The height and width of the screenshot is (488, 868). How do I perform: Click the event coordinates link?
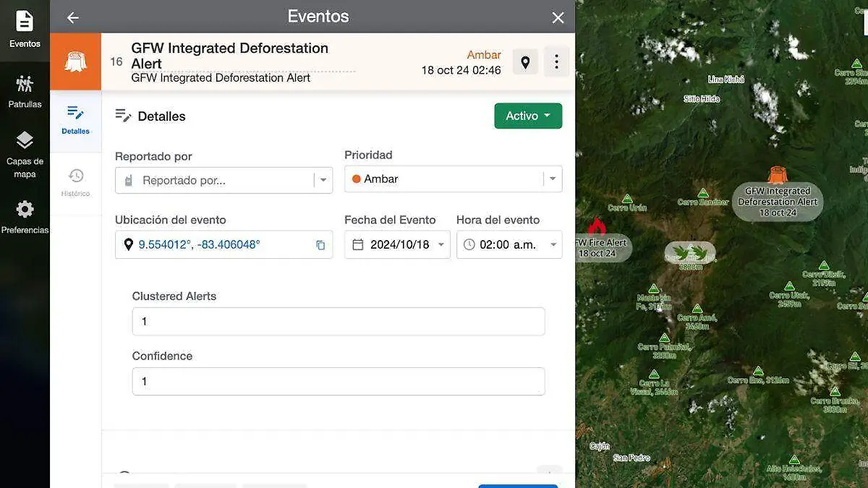199,245
